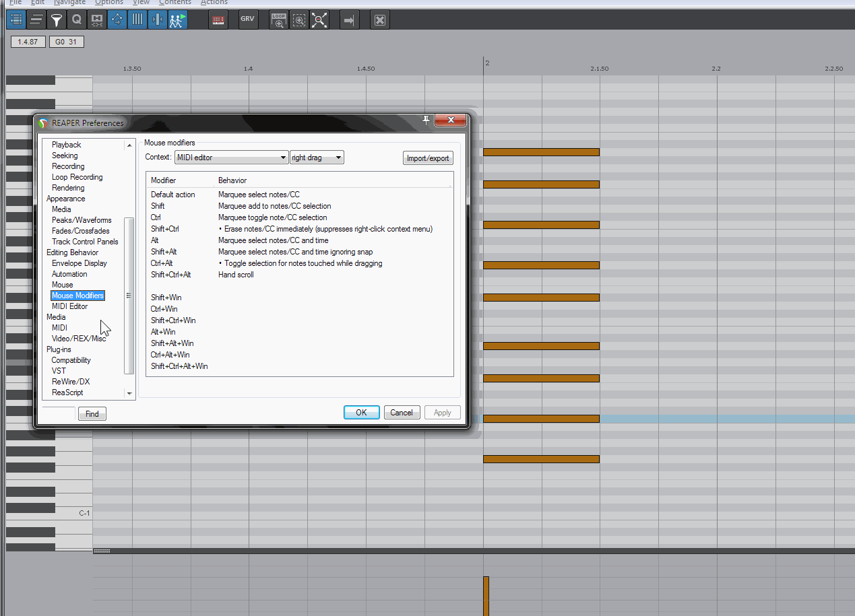Click the preferences search input field
The image size is (855, 616).
(x=59, y=413)
